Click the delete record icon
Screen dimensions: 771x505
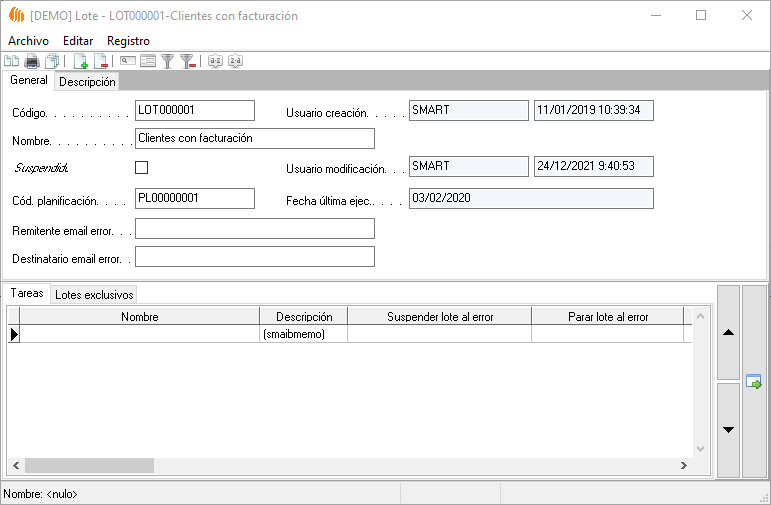point(101,61)
